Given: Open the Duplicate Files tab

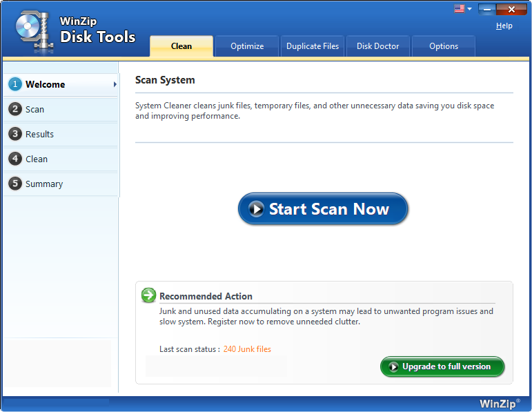Looking at the screenshot, I should click(313, 46).
